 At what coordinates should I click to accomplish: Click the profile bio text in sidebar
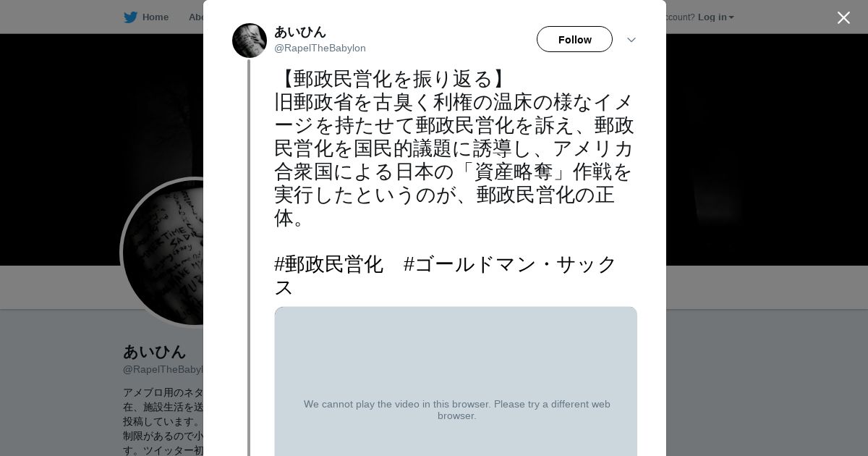pyautogui.click(x=163, y=421)
